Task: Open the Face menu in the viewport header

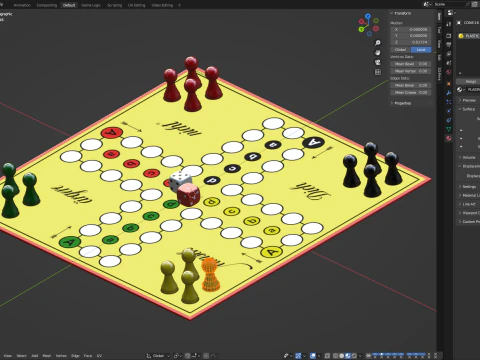Action: [x=88, y=356]
